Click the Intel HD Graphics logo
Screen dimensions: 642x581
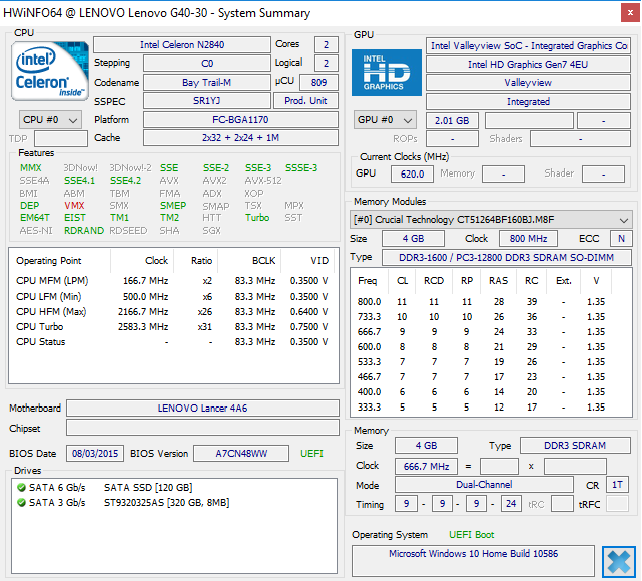[x=387, y=72]
